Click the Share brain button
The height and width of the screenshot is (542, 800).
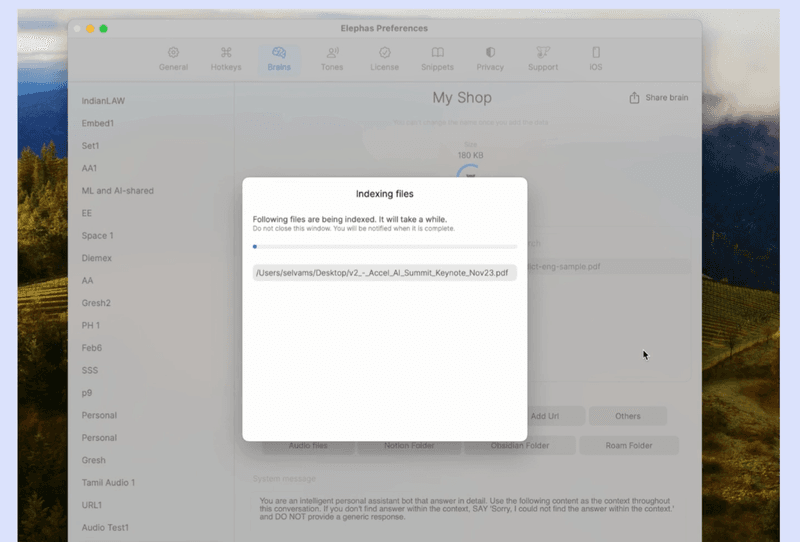click(x=659, y=98)
